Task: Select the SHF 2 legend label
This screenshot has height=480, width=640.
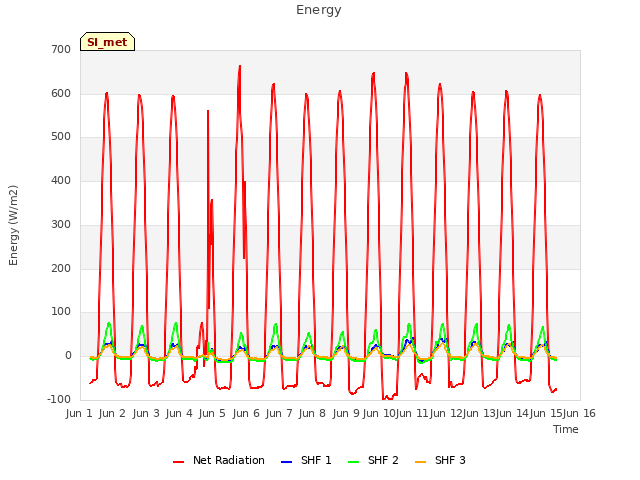Action: click(x=383, y=460)
